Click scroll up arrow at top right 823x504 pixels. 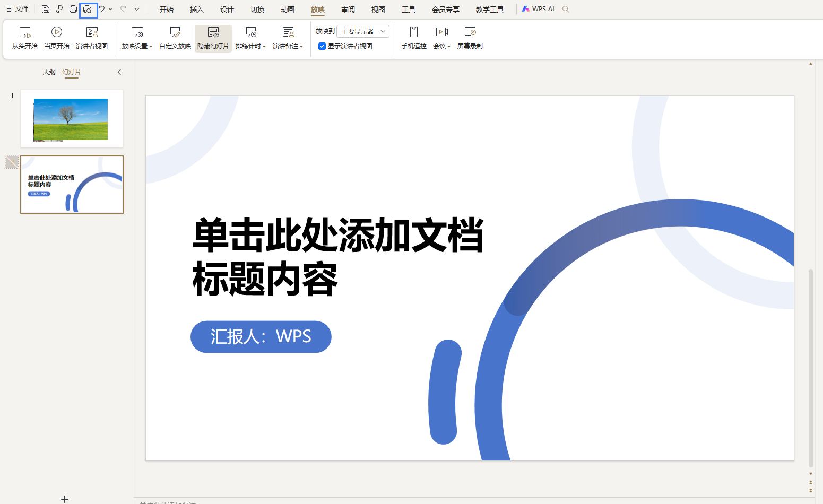pos(810,64)
